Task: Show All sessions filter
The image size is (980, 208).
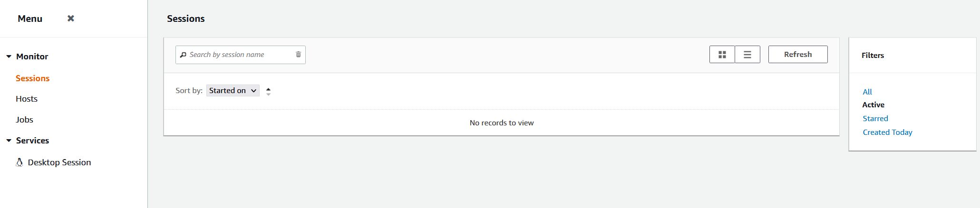Action: [867, 92]
